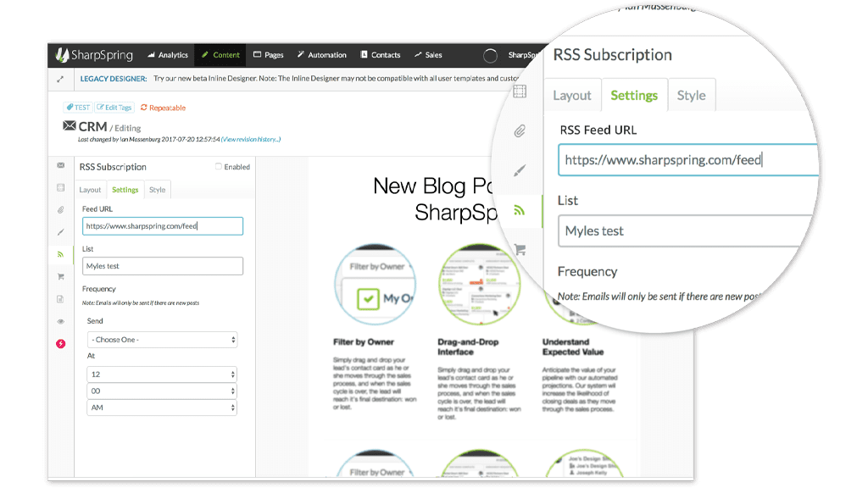The image size is (868, 488).
Task: Click the green RSS icon in the magnified circle
Action: coord(520,210)
